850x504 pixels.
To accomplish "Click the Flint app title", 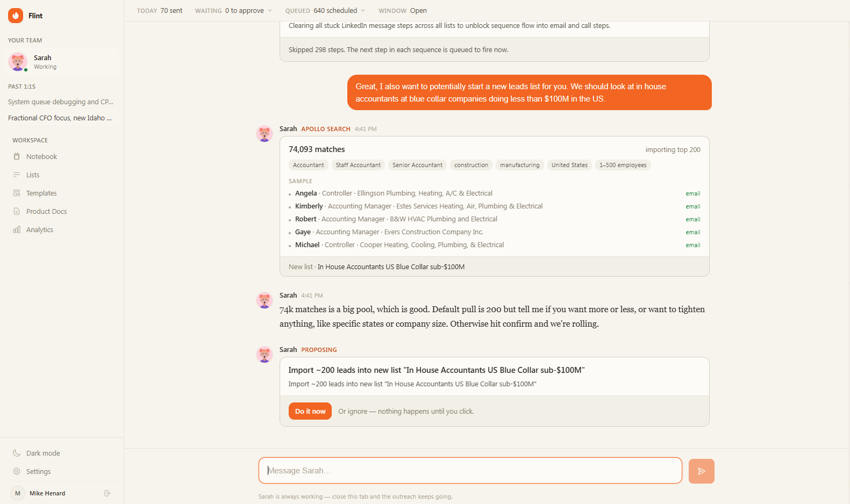I will (35, 16).
